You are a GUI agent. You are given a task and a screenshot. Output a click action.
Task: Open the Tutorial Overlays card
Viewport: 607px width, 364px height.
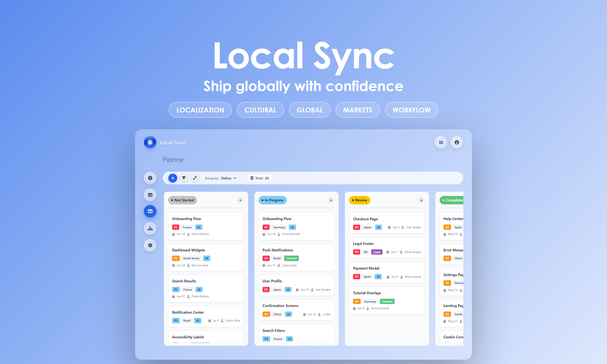tap(387, 301)
